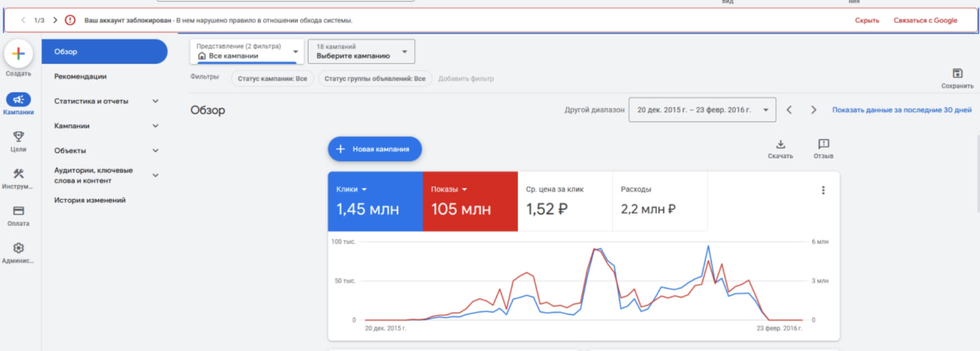Viewport: 980px width, 351px height.
Task: Click the Связаться с Google link
Action: click(925, 20)
